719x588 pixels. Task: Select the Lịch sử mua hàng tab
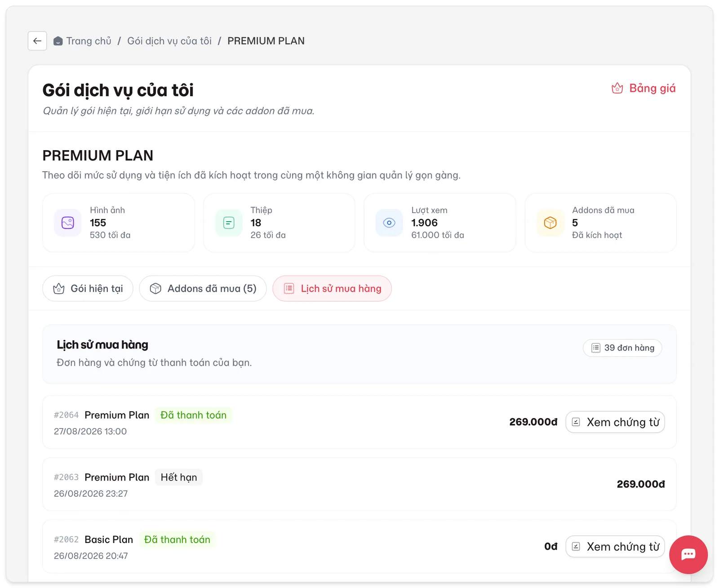pos(332,289)
